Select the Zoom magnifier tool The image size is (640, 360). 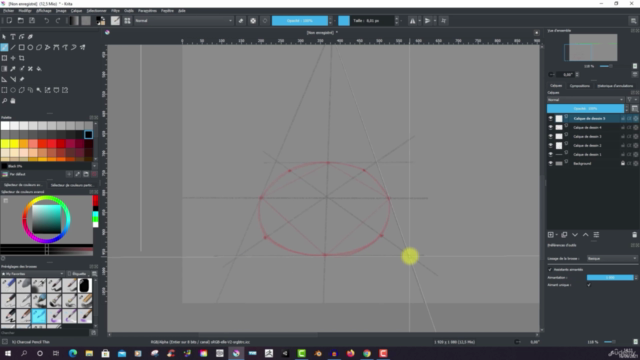click(4, 100)
